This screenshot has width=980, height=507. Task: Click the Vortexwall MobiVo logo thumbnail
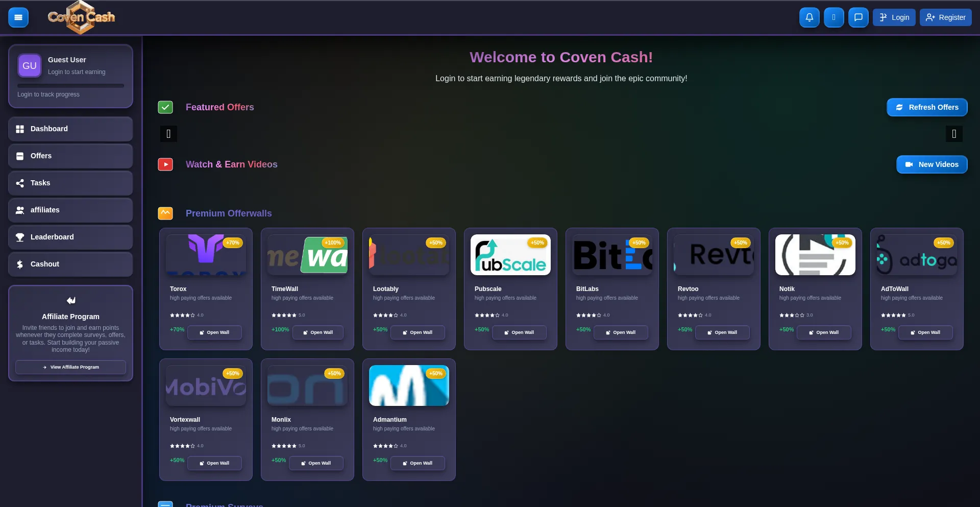pyautogui.click(x=206, y=385)
